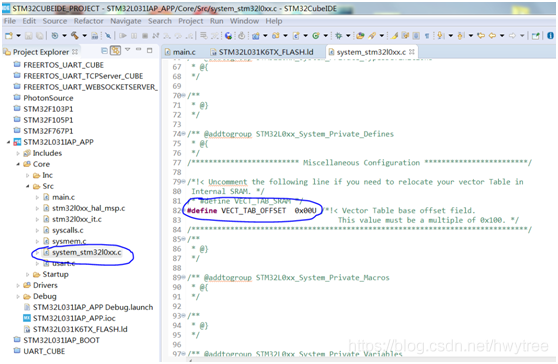Toggle Mark Occurrences highlighter icon
This screenshot has height=364, width=558.
point(394,36)
